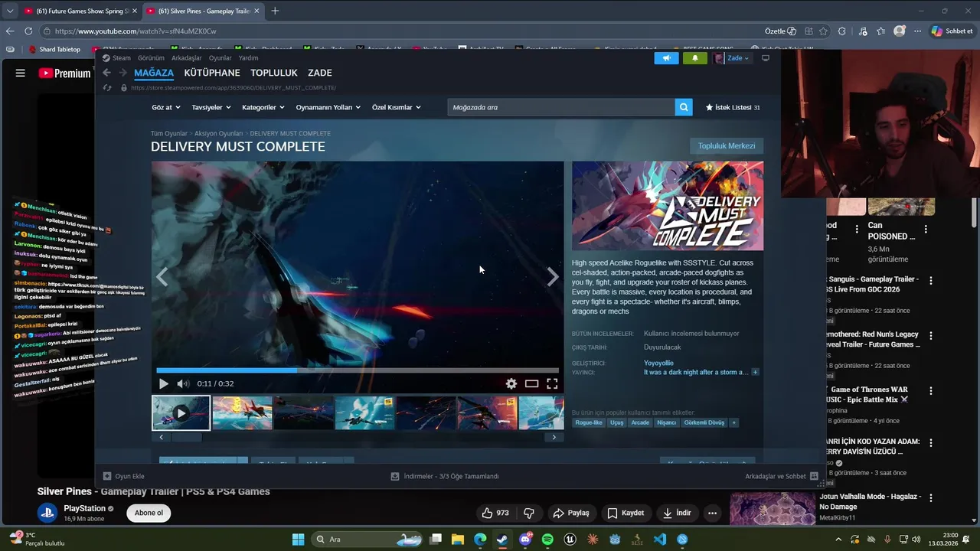Open Windows Start menu
Image resolution: width=980 pixels, height=551 pixels.
coord(298,540)
